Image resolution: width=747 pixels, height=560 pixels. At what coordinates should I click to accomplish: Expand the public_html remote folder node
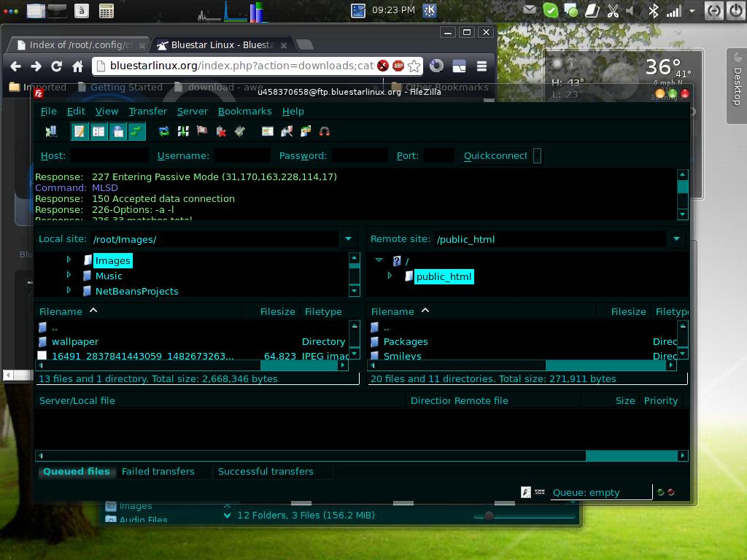click(390, 276)
